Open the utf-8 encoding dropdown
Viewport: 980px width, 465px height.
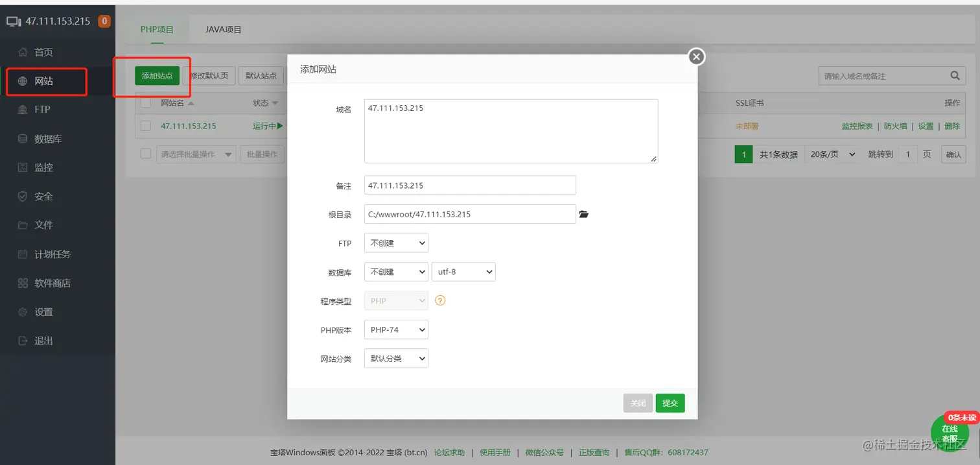463,272
